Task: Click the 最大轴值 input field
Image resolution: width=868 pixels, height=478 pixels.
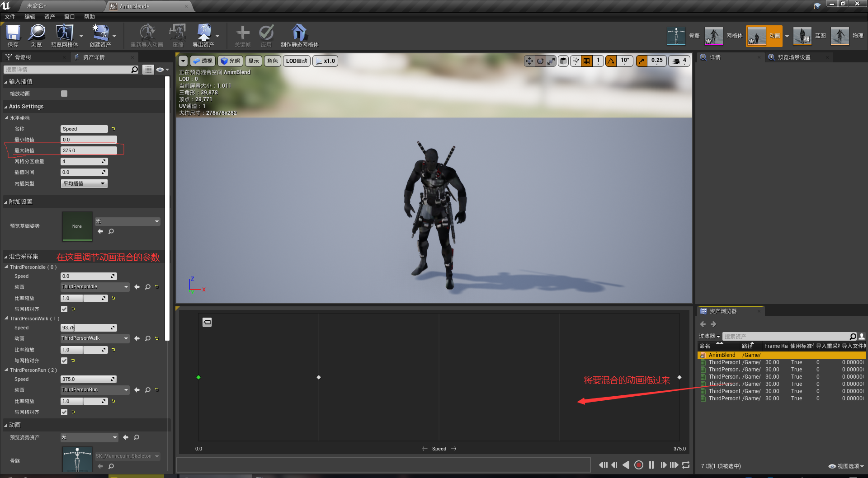Action: pos(89,150)
